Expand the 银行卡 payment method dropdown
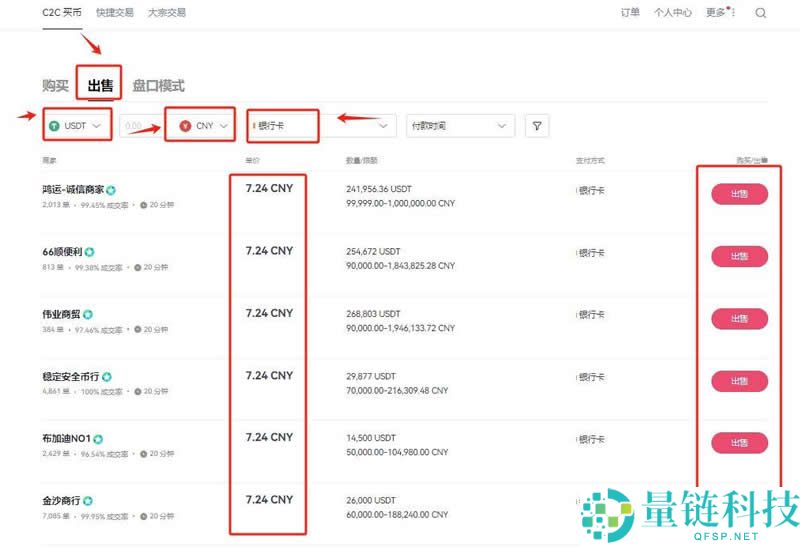The width and height of the screenshot is (800, 547). [321, 126]
